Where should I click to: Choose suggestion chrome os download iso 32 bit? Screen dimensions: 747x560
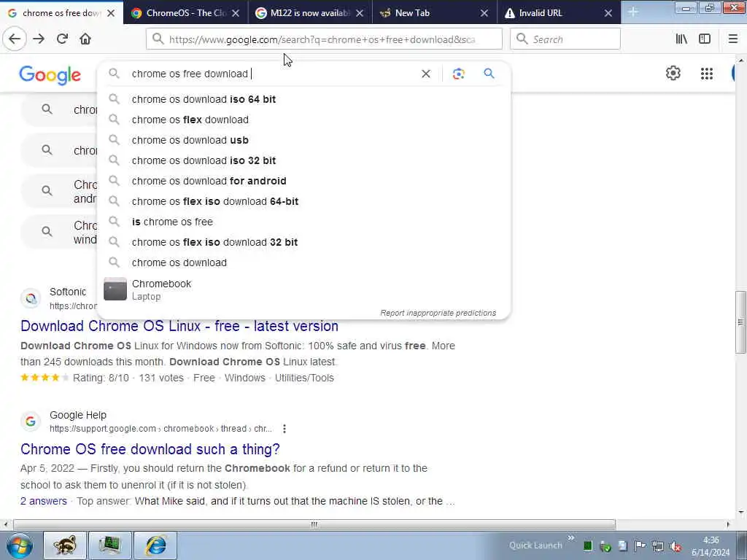click(x=304, y=160)
